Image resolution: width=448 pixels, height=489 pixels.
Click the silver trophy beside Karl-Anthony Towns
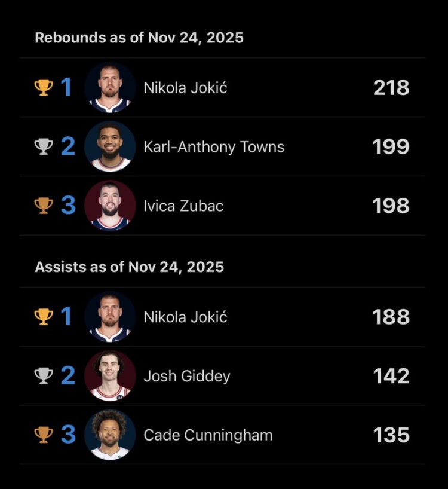pyautogui.click(x=44, y=147)
